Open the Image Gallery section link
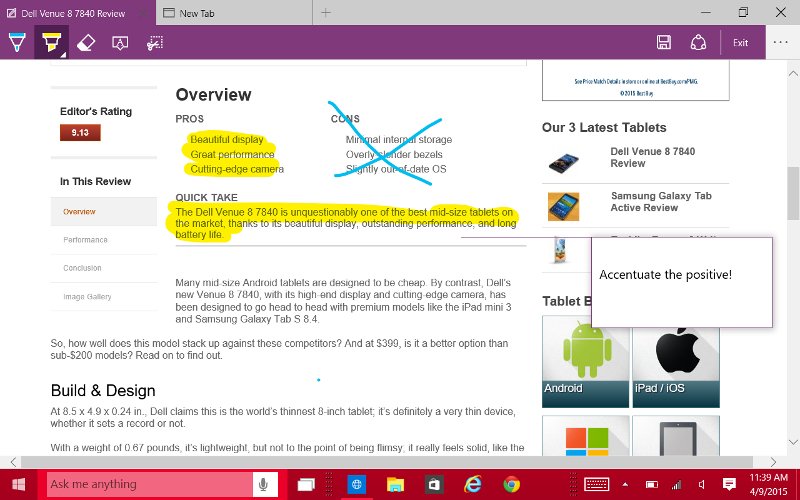The height and width of the screenshot is (500, 800). (87, 296)
